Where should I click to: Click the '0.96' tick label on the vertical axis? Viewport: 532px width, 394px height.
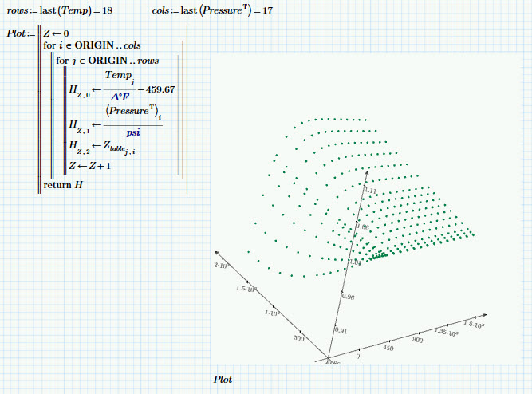[x=348, y=297]
